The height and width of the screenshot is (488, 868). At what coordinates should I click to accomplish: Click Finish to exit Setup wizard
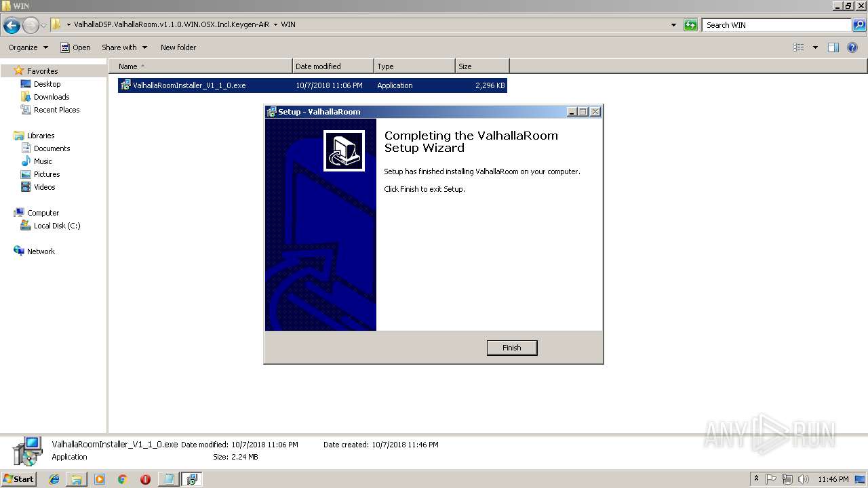(512, 348)
